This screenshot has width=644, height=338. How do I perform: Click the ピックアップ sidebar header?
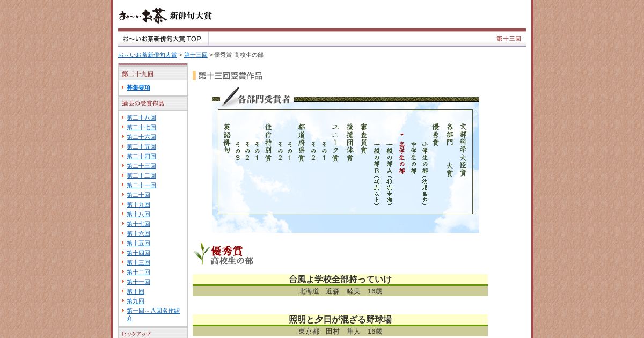[153, 334]
